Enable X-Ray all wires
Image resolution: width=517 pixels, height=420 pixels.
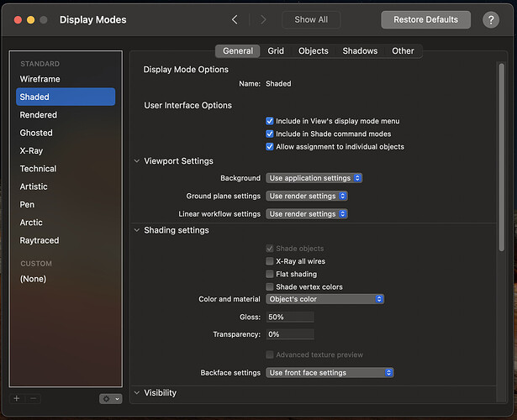[270, 261]
